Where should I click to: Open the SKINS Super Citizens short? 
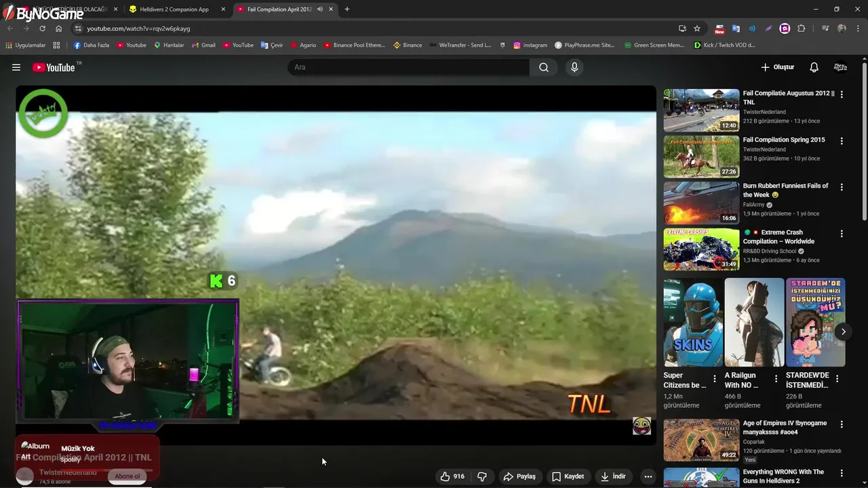click(693, 322)
